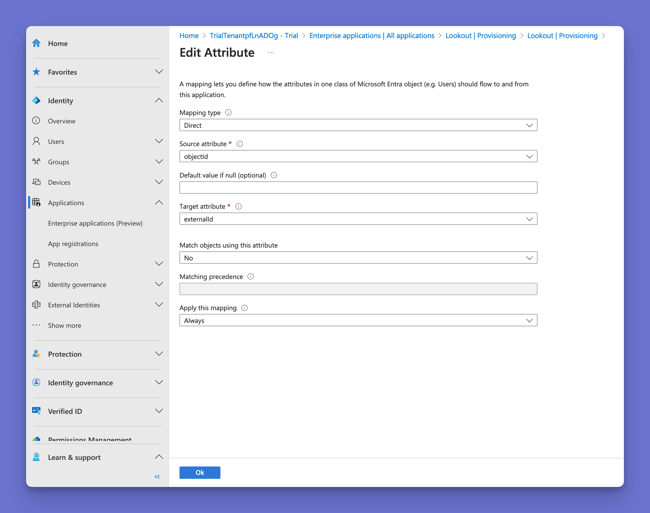Image resolution: width=650 pixels, height=513 pixels.
Task: Click the Show more ellipsis icon
Action: click(x=36, y=325)
